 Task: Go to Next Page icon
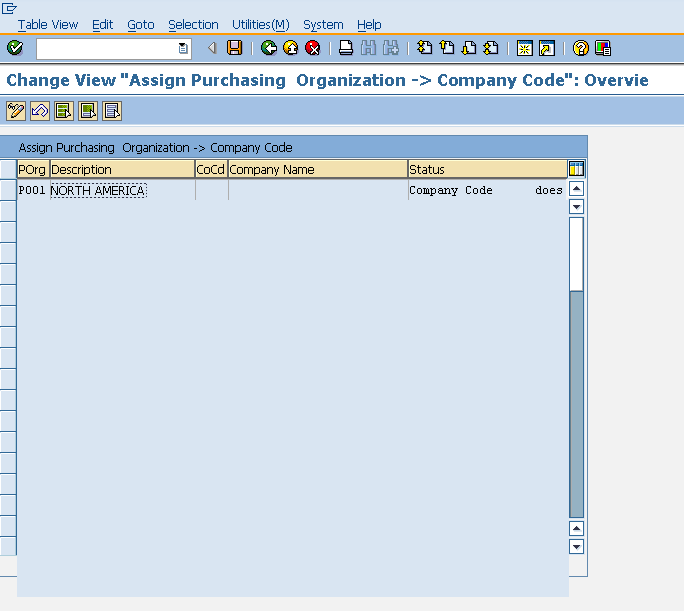pyautogui.click(x=469, y=48)
